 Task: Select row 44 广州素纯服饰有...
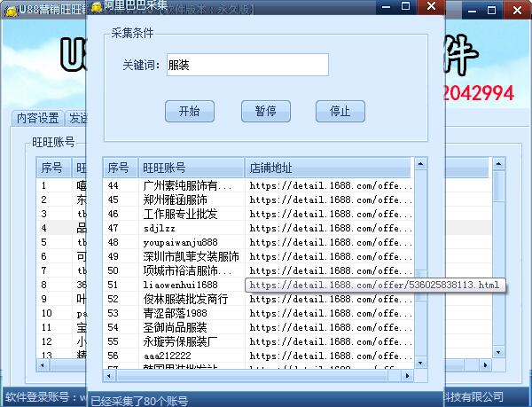pyautogui.click(x=258, y=185)
